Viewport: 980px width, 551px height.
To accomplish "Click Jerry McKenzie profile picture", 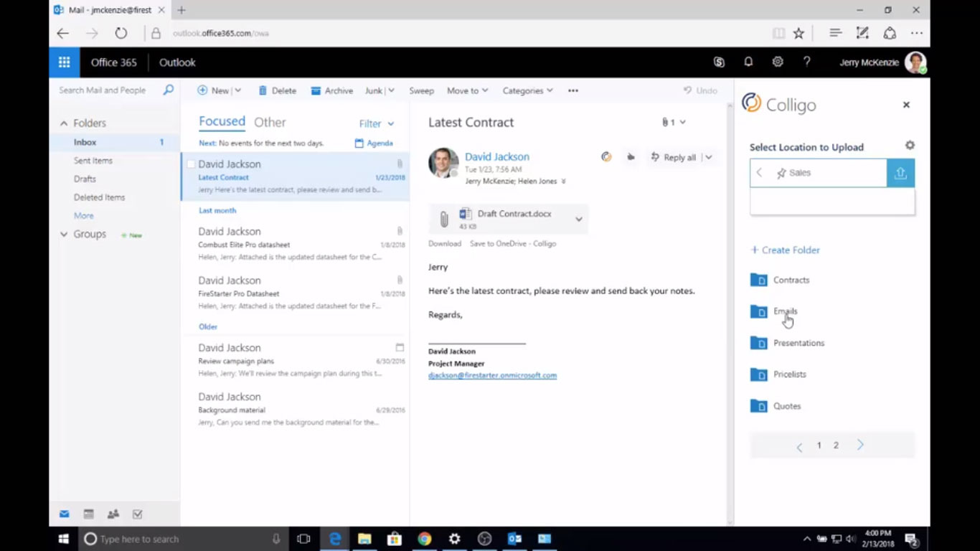I will [915, 62].
